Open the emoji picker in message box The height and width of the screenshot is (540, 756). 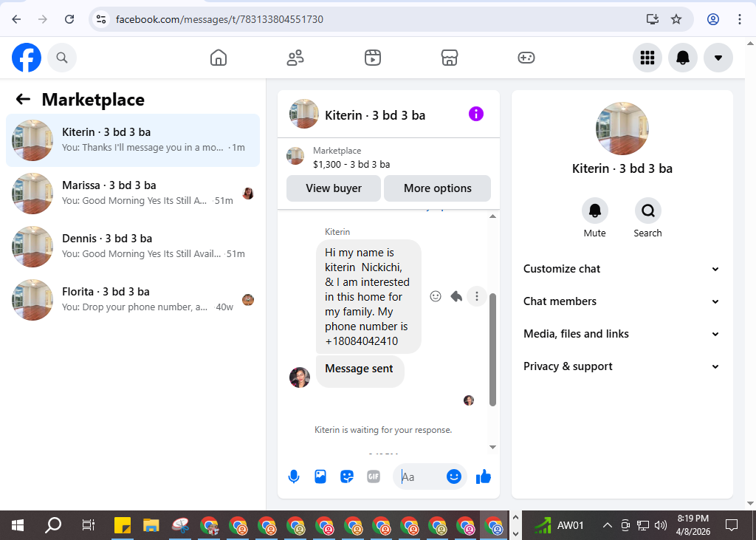pos(454,476)
